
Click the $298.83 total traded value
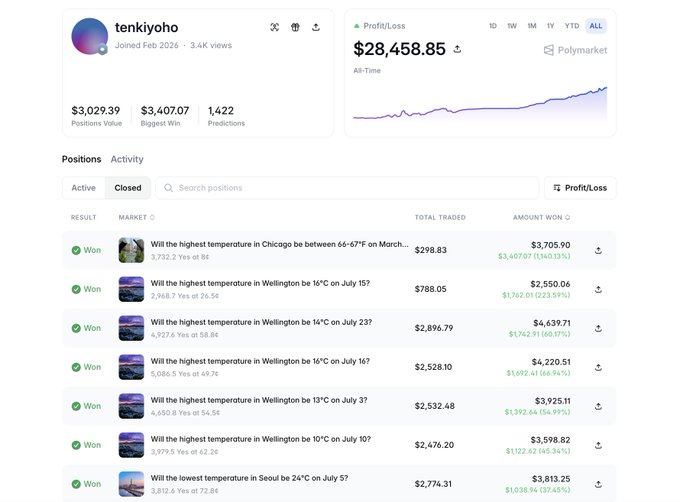[x=431, y=250]
